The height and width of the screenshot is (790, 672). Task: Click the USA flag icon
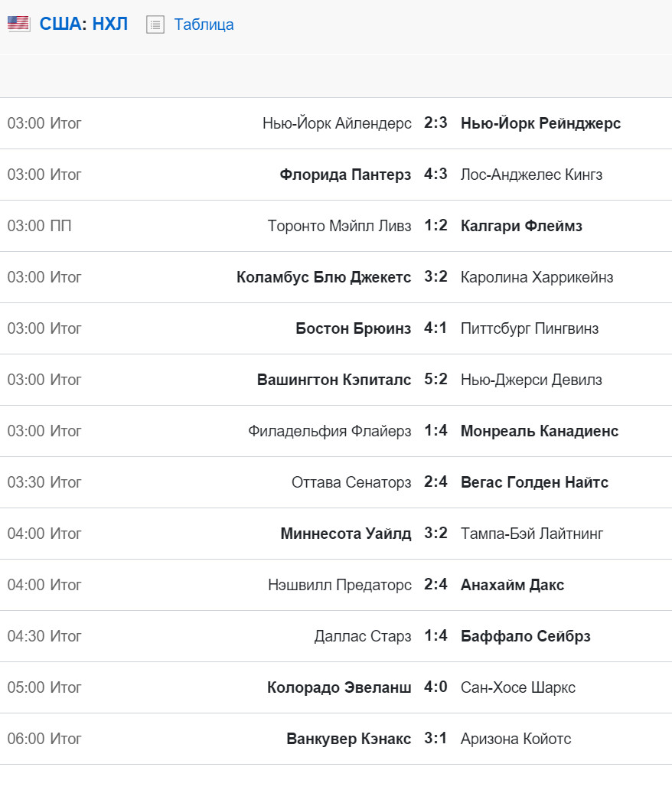coord(18,24)
